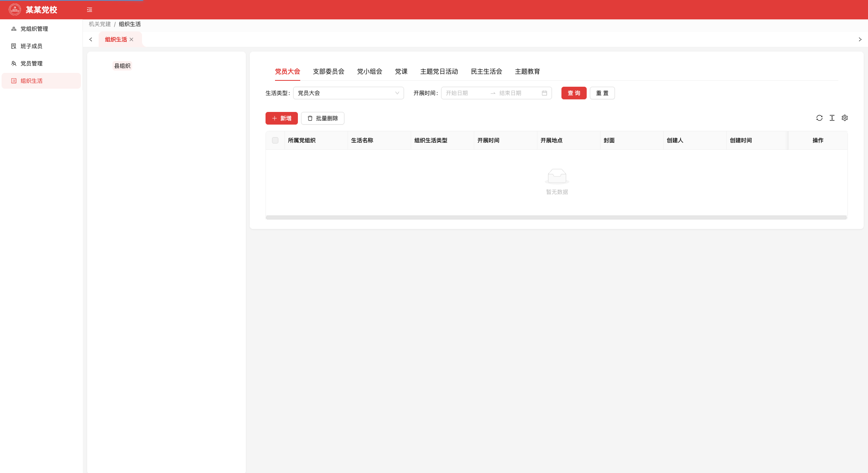Open table density (row height) icon
This screenshot has width=868, height=473.
[x=832, y=118]
